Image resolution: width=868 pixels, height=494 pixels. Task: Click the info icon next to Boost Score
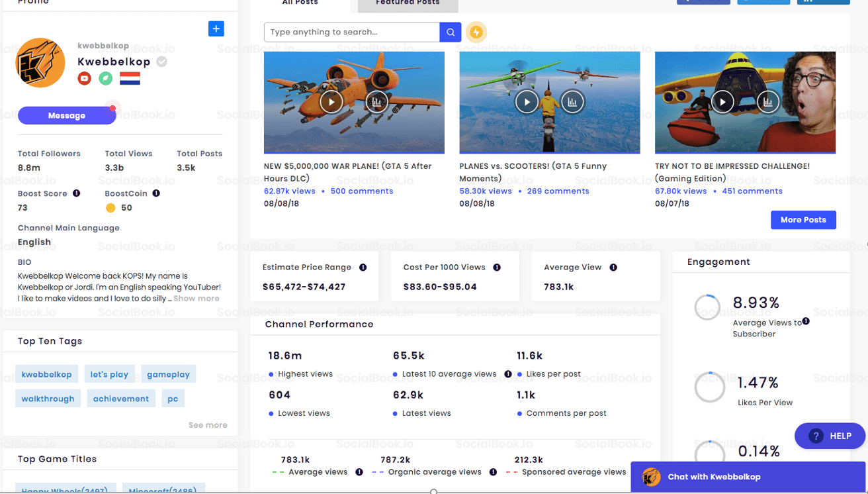76,193
